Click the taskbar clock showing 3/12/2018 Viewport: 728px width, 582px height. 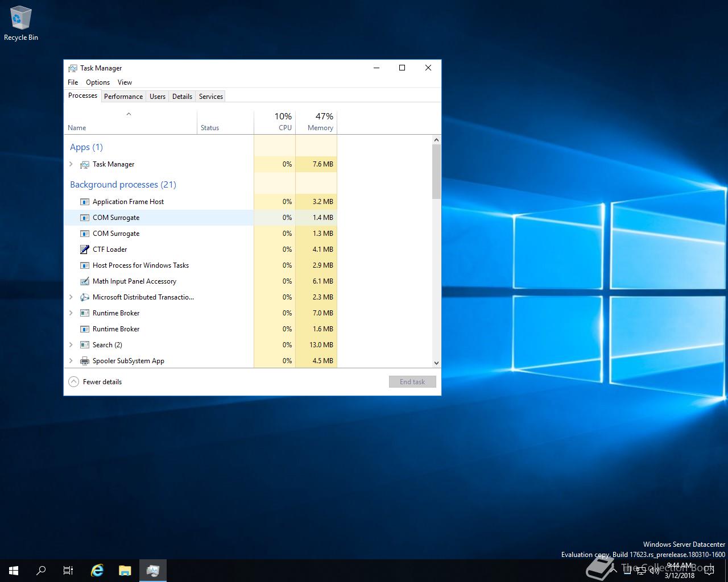point(680,571)
